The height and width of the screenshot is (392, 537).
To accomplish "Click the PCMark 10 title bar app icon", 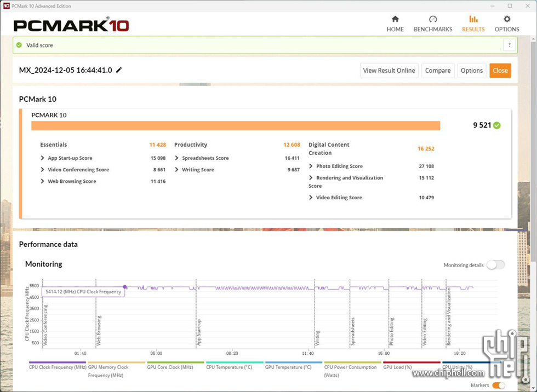I will click(x=6, y=6).
